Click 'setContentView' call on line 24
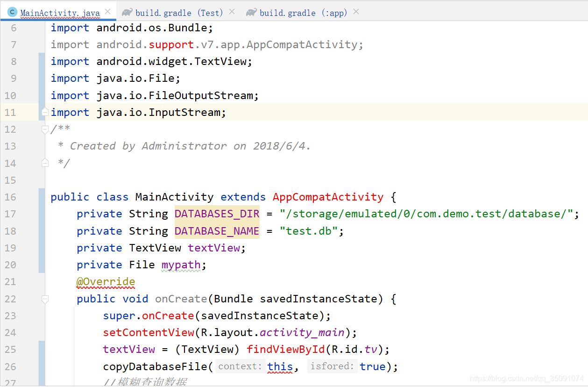Image resolution: width=588 pixels, height=387 pixels. pyautogui.click(x=149, y=333)
